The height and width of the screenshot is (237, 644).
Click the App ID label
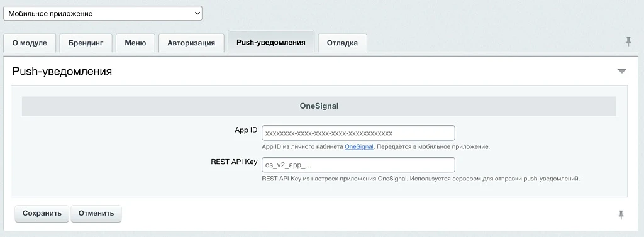click(x=247, y=130)
